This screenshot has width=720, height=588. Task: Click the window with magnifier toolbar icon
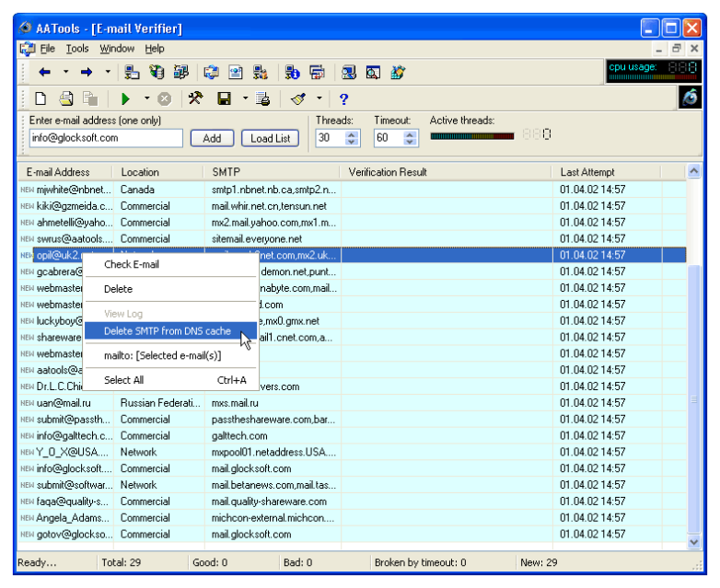coord(373,72)
